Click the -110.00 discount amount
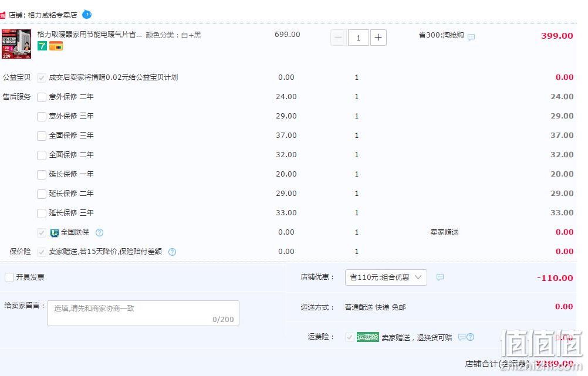588x376 pixels. click(555, 278)
